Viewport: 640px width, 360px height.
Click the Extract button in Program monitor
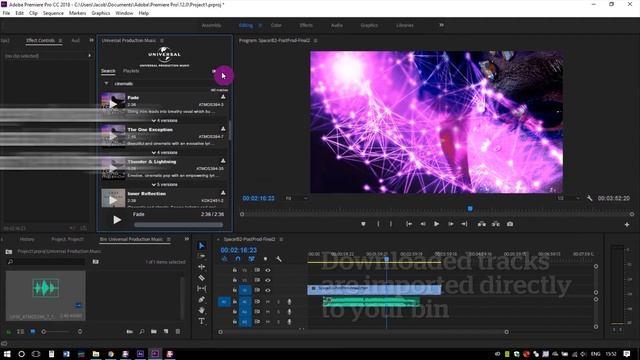pos(496,224)
